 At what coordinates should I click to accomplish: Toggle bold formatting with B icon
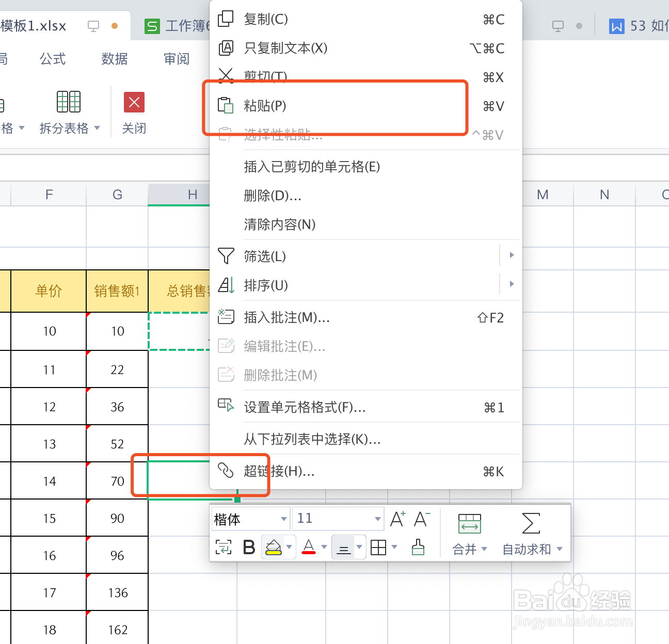click(x=248, y=547)
